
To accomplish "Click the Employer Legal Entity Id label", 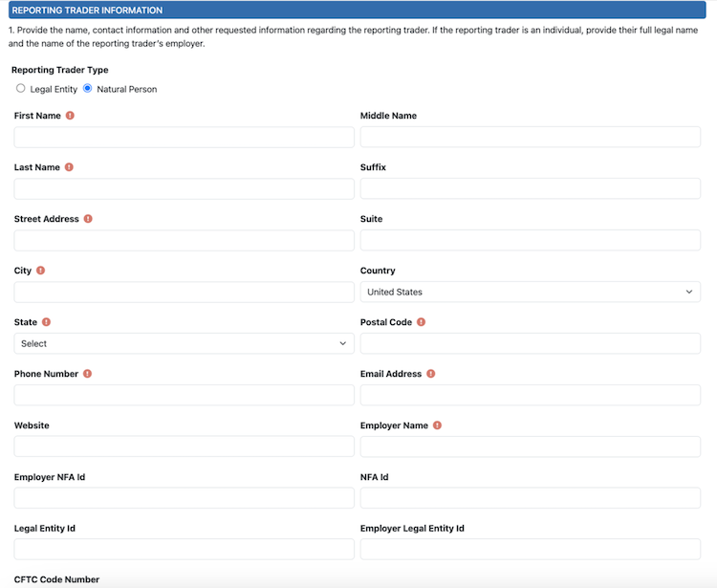I will click(x=412, y=529).
